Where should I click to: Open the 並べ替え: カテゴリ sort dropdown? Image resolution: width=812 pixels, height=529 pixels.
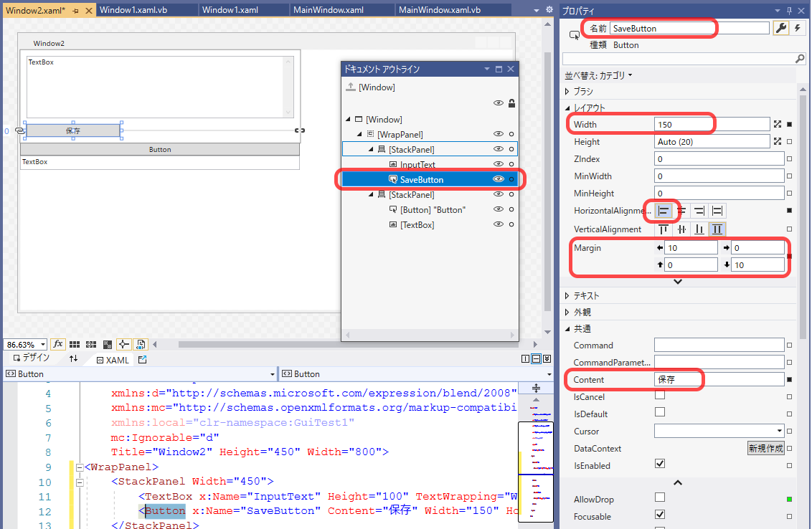click(x=599, y=75)
